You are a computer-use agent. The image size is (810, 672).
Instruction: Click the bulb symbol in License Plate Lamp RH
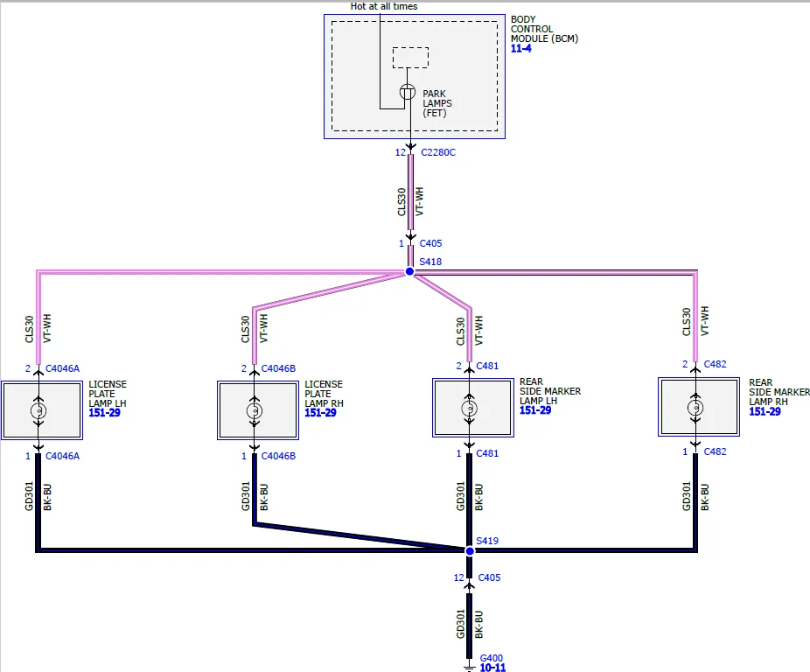[x=255, y=411]
